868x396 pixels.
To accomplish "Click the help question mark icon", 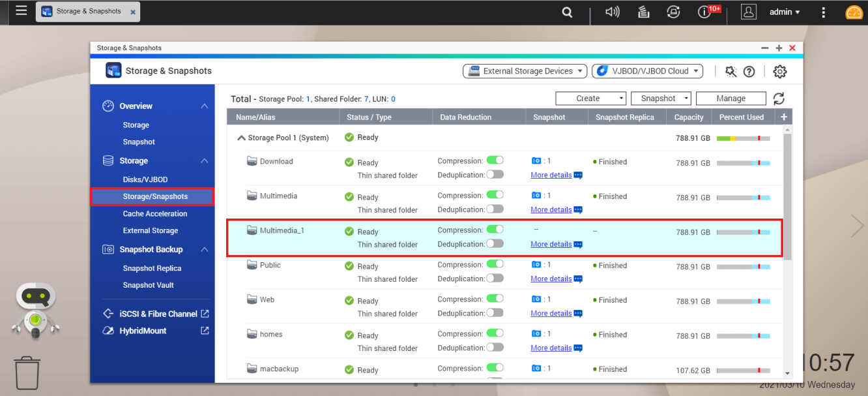I will pyautogui.click(x=749, y=72).
